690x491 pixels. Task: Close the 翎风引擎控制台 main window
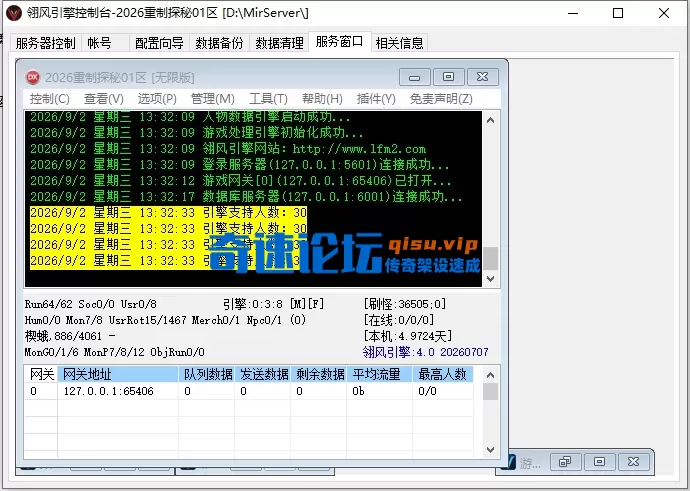[664, 13]
